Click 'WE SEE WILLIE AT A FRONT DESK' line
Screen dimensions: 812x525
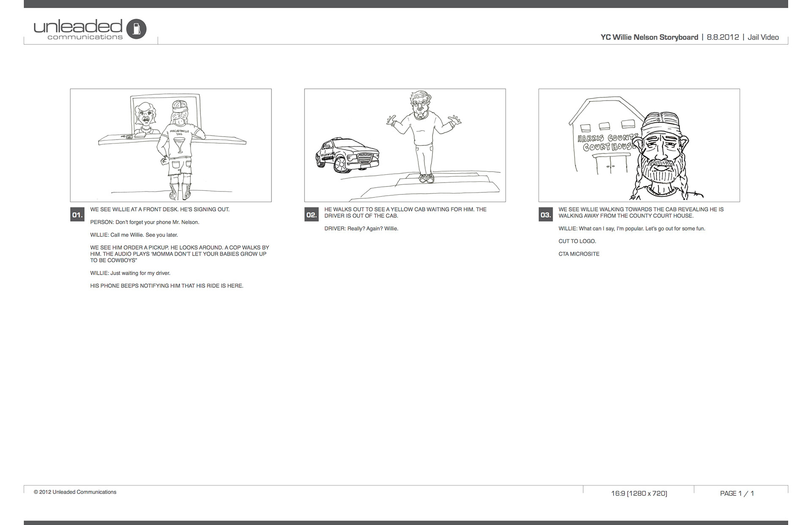[x=160, y=209]
